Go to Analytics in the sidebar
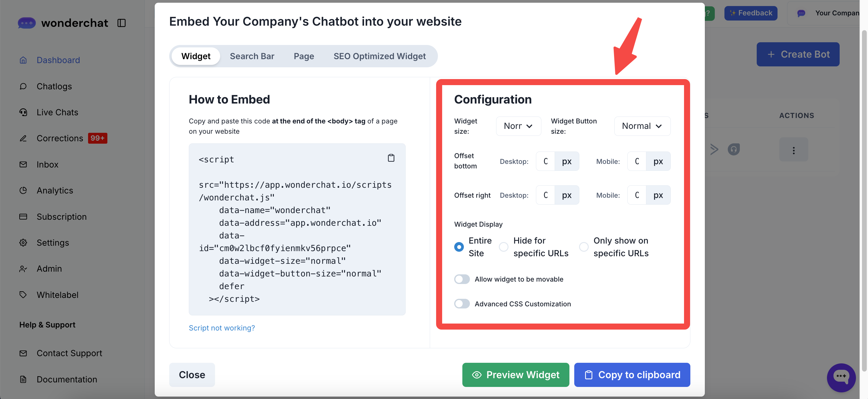The width and height of the screenshot is (868, 399). coord(55,190)
